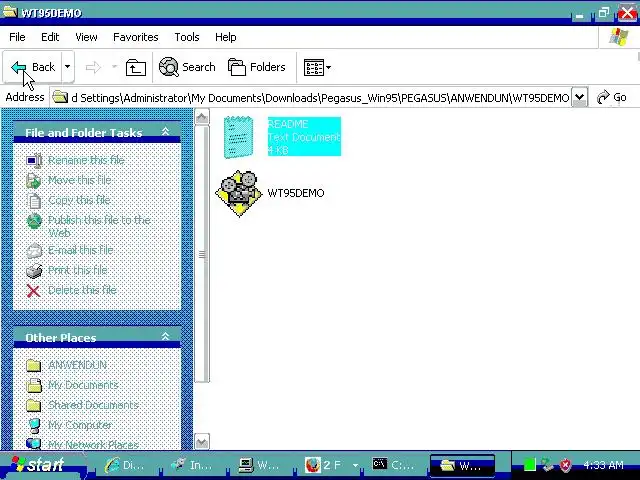Image resolution: width=640 pixels, height=480 pixels.
Task: Open the View menu
Action: point(86,37)
